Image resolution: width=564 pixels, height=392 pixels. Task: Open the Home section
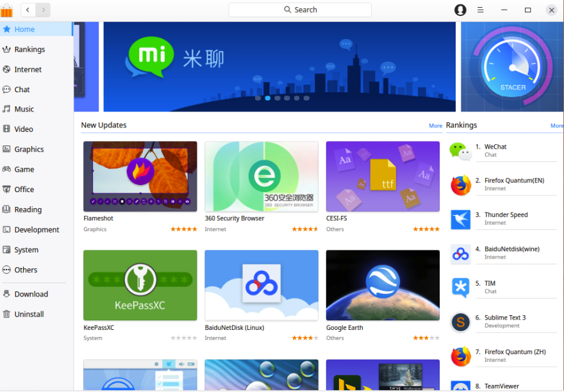coord(37,29)
